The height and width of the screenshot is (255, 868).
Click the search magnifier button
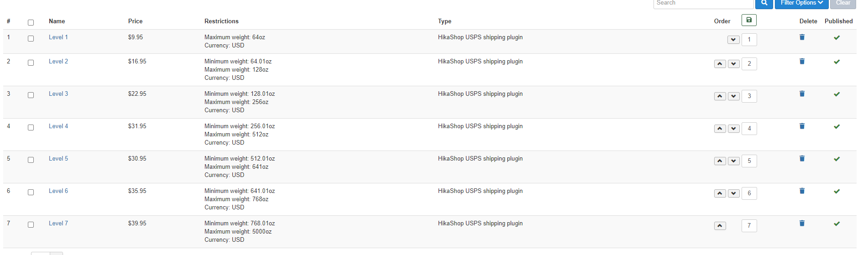pyautogui.click(x=764, y=3)
